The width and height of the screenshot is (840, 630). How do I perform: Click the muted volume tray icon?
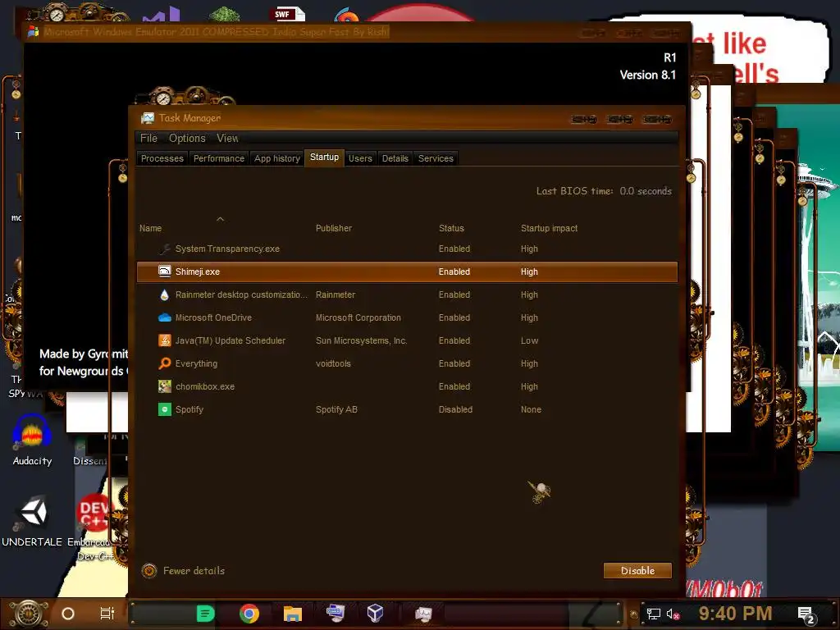pos(673,614)
